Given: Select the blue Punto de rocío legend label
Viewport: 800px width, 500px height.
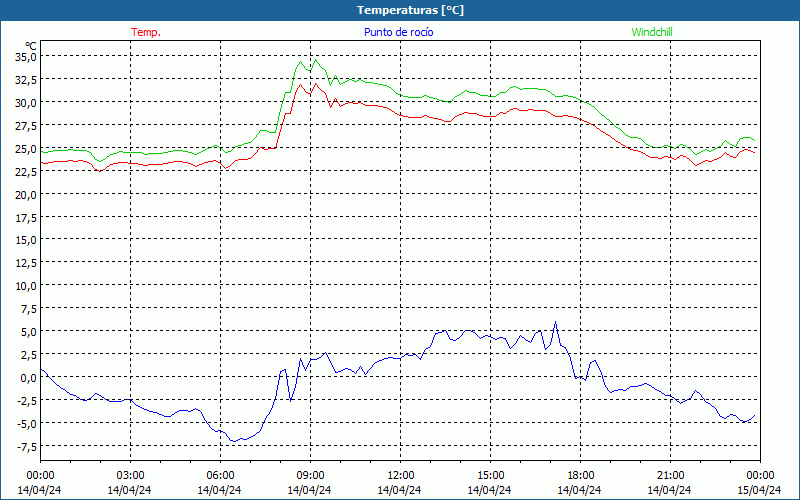Looking at the screenshot, I should (398, 32).
